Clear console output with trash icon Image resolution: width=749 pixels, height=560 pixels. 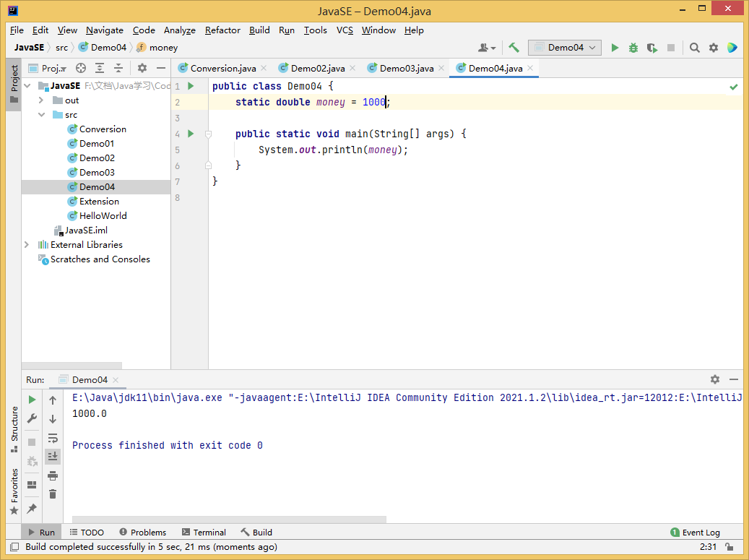tap(53, 494)
